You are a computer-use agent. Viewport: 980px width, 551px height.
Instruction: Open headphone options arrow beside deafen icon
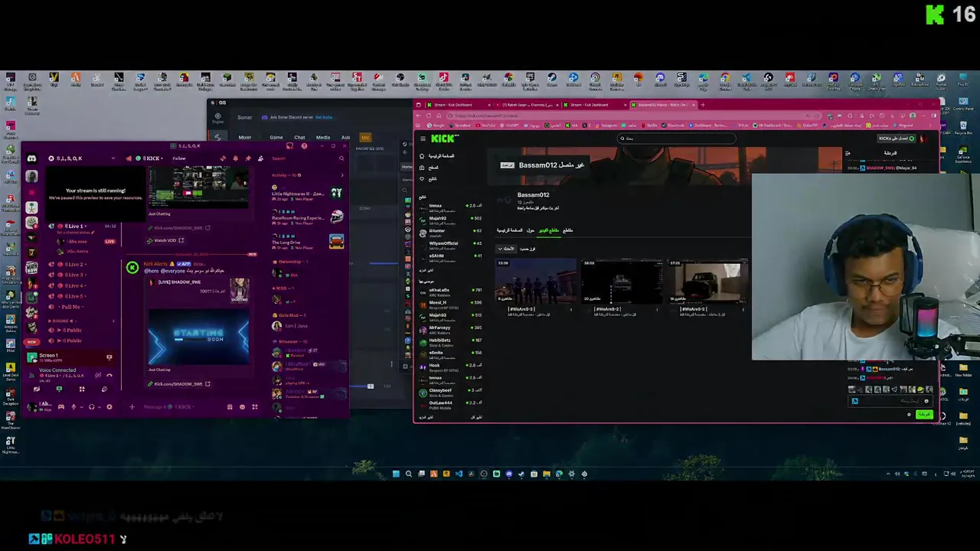(100, 407)
